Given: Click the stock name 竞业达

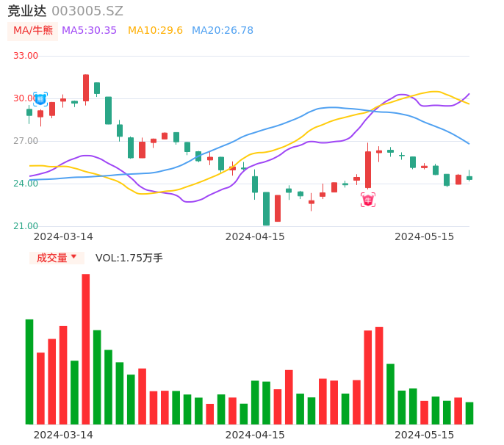Looking at the screenshot, I should pyautogui.click(x=27, y=11).
